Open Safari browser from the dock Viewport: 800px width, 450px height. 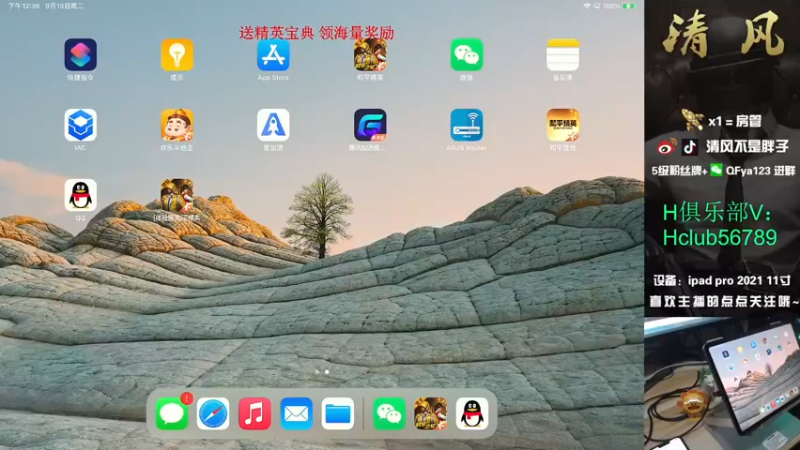213,413
